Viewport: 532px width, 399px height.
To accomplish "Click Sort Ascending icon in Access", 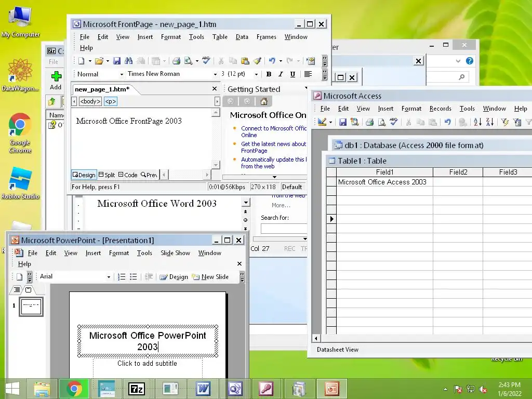I will click(x=477, y=122).
